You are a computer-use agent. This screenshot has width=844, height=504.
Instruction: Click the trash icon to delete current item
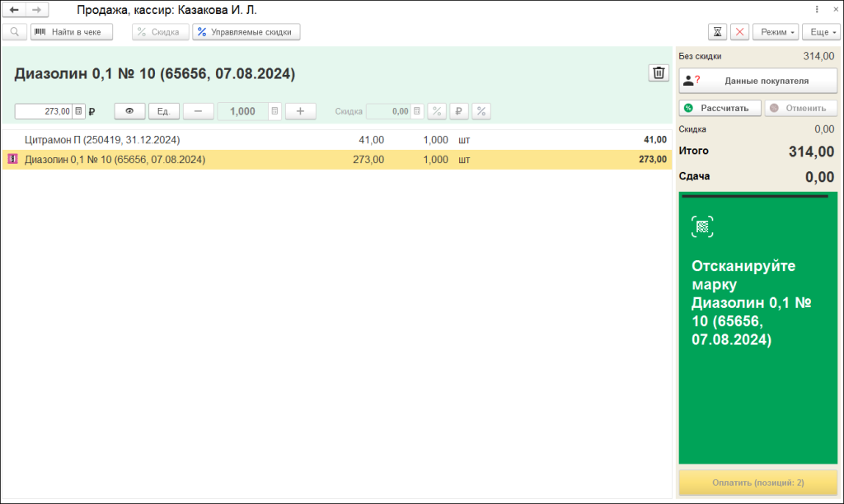coord(659,73)
